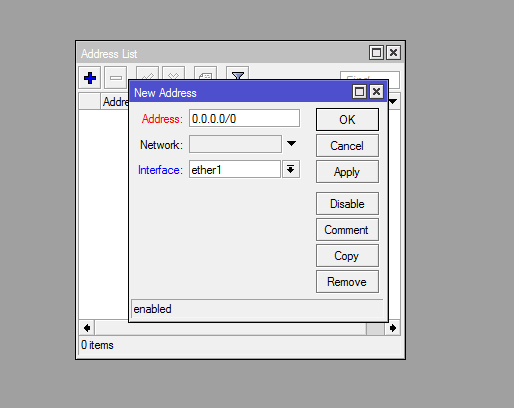Viewport: 514px width, 408px height.
Task: Click the New Address title bar
Action: pos(240,92)
